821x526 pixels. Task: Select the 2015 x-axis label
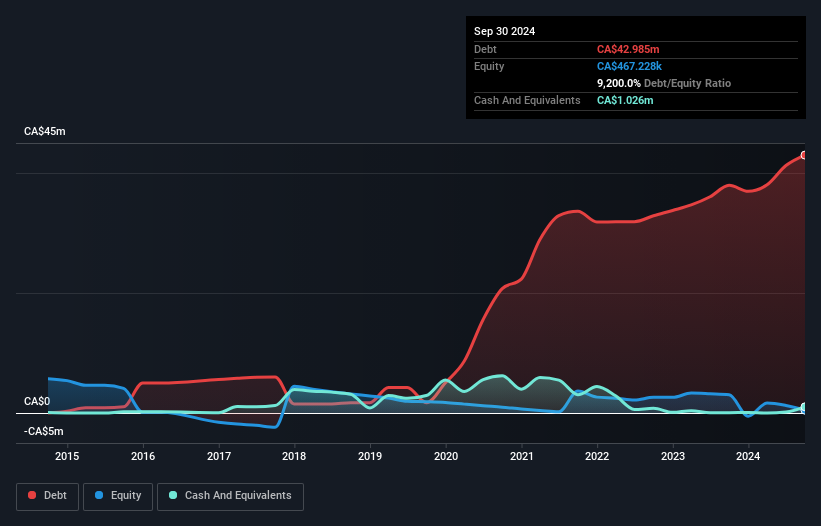[x=67, y=456]
